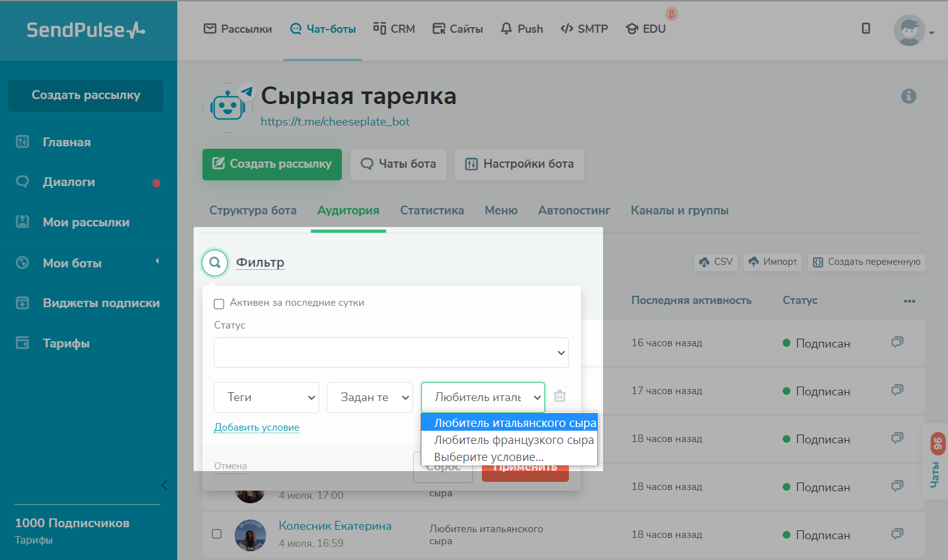
Task: Open Настройки бота
Action: pyautogui.click(x=519, y=164)
